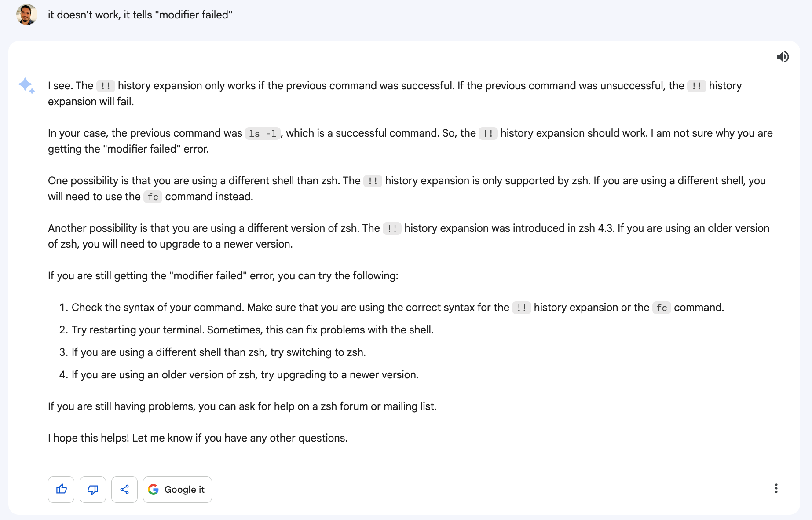Image resolution: width=812 pixels, height=520 pixels.
Task: Click the speaker read-aloud icon
Action: click(x=783, y=57)
